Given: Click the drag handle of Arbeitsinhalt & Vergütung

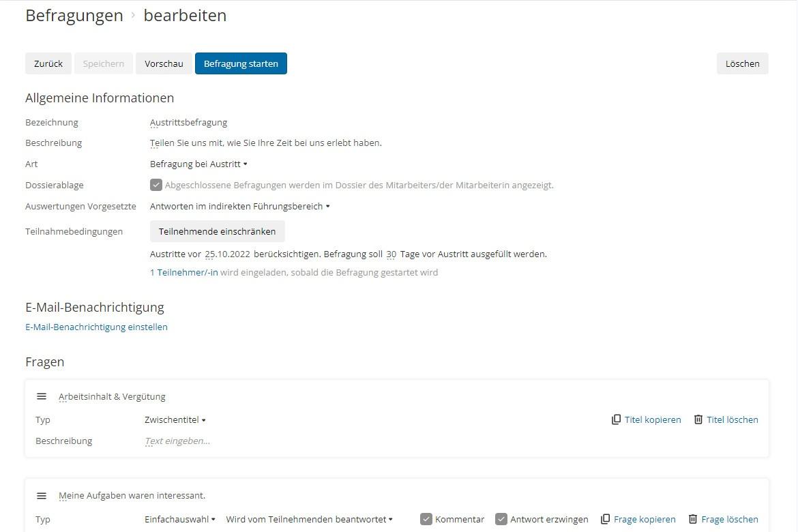Looking at the screenshot, I should pos(42,396).
